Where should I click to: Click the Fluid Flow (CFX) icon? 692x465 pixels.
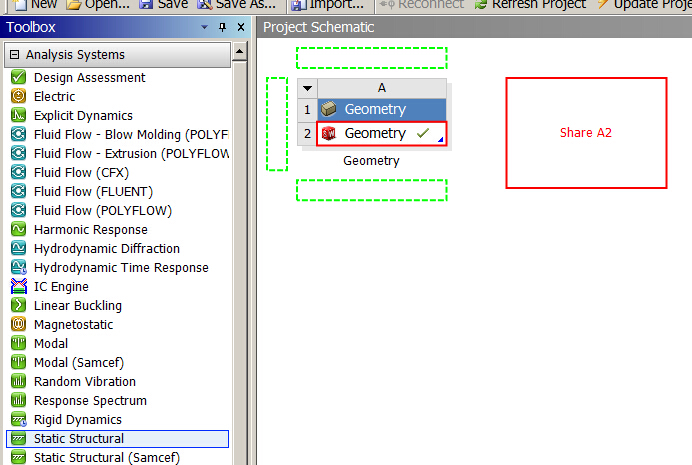18,172
